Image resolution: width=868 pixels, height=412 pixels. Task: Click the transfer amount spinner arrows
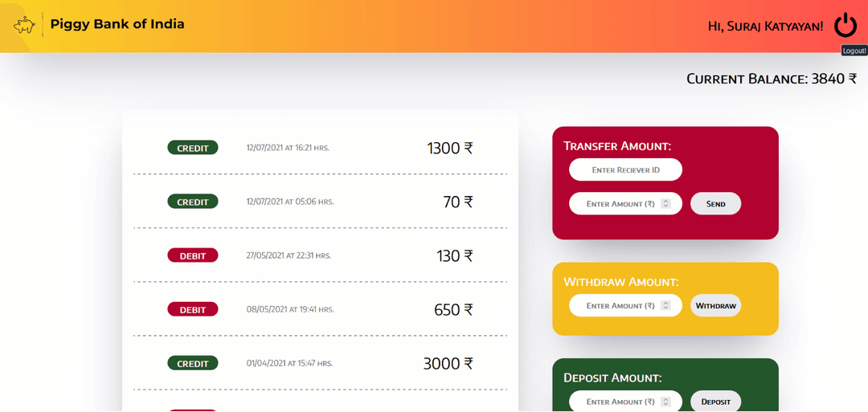tap(666, 203)
